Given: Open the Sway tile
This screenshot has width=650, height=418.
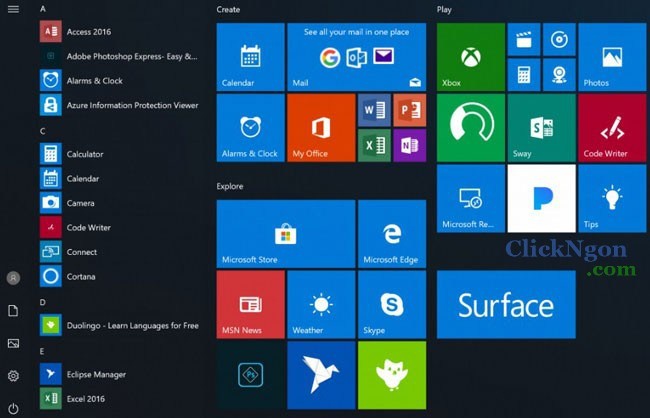Looking at the screenshot, I should pyautogui.click(x=542, y=128).
